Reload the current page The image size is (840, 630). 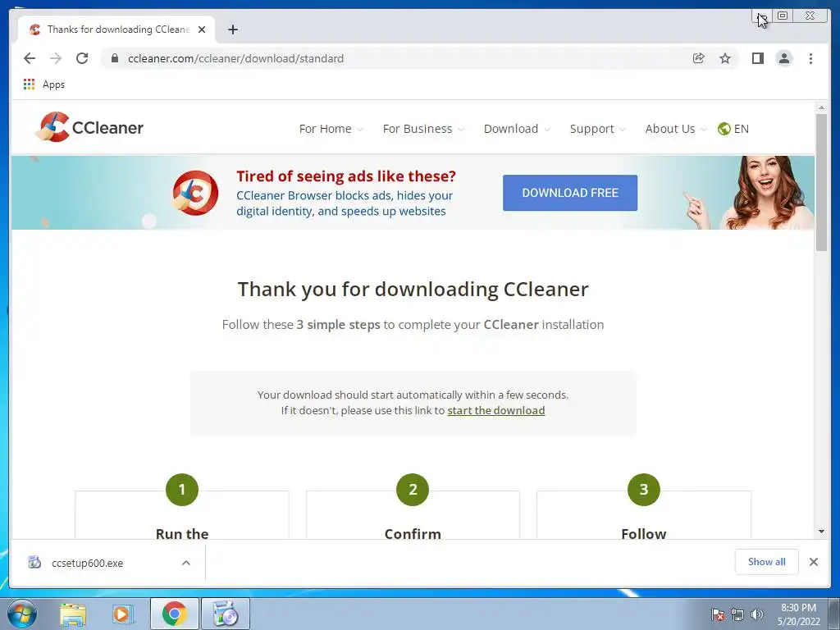(x=82, y=58)
